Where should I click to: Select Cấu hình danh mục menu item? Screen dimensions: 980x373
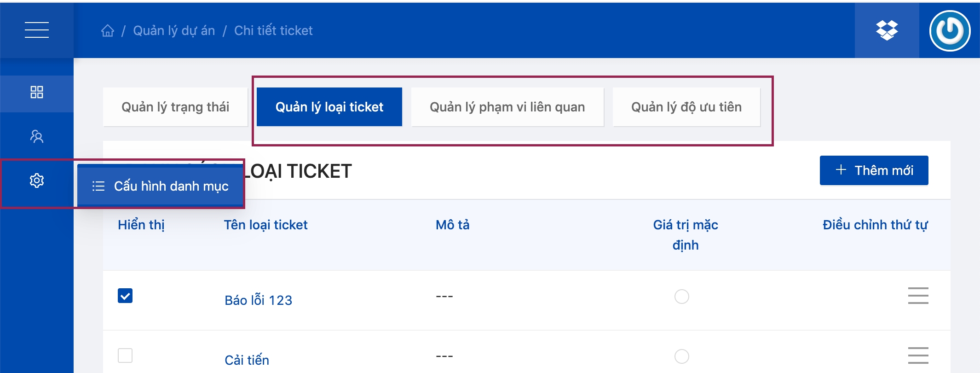(160, 186)
